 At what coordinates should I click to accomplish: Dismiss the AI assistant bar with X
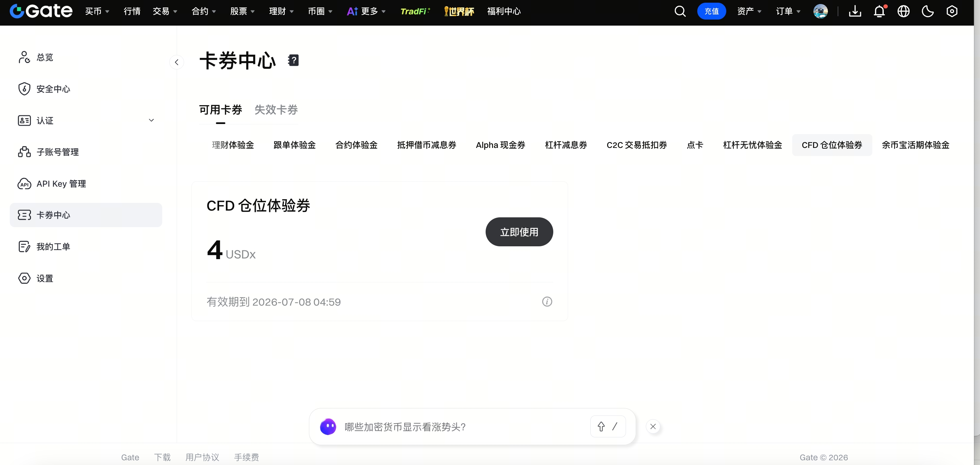tap(653, 427)
